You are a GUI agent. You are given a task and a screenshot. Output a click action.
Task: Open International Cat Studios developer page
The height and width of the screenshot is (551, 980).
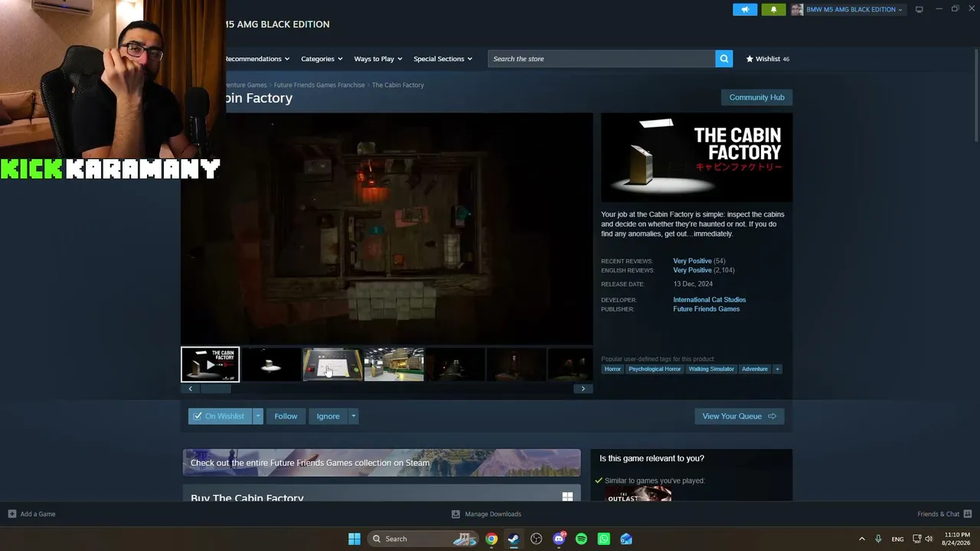tap(709, 300)
